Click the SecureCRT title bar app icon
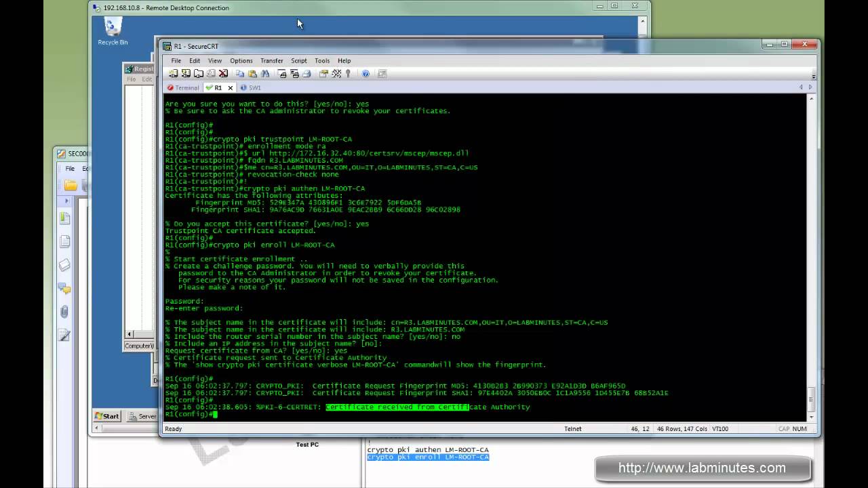 pyautogui.click(x=167, y=46)
